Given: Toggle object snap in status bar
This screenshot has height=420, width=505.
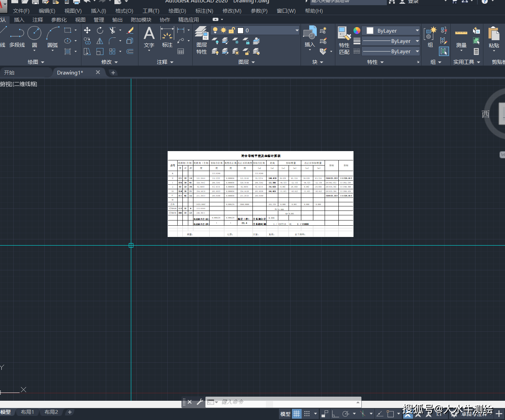Looking at the screenshot, I should pyautogui.click(x=390, y=414).
